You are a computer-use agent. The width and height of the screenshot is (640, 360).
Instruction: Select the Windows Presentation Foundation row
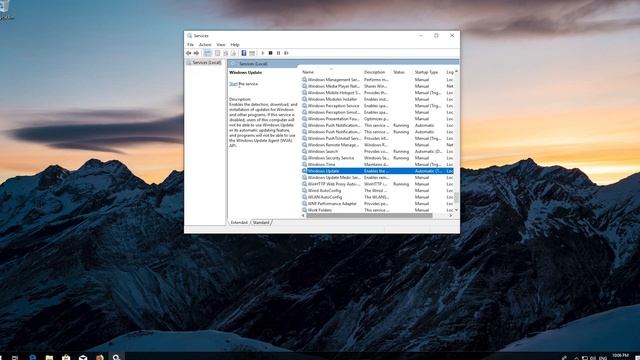(378, 119)
